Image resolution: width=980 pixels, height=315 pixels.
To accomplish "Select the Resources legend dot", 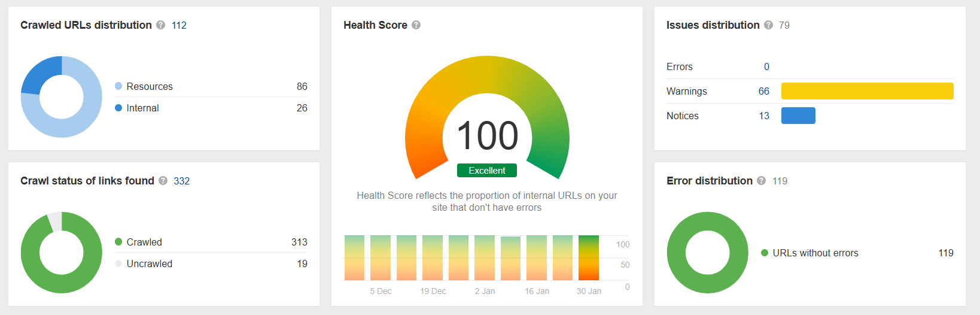I will tap(118, 86).
